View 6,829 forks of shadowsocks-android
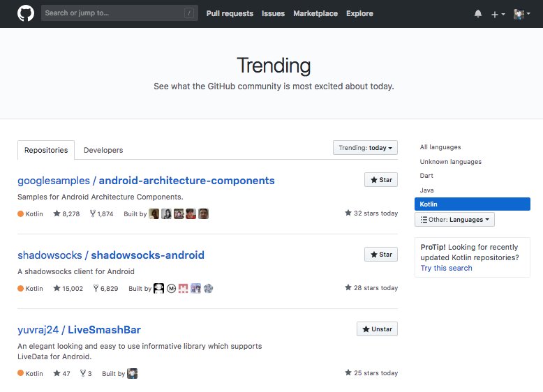 pyautogui.click(x=105, y=289)
